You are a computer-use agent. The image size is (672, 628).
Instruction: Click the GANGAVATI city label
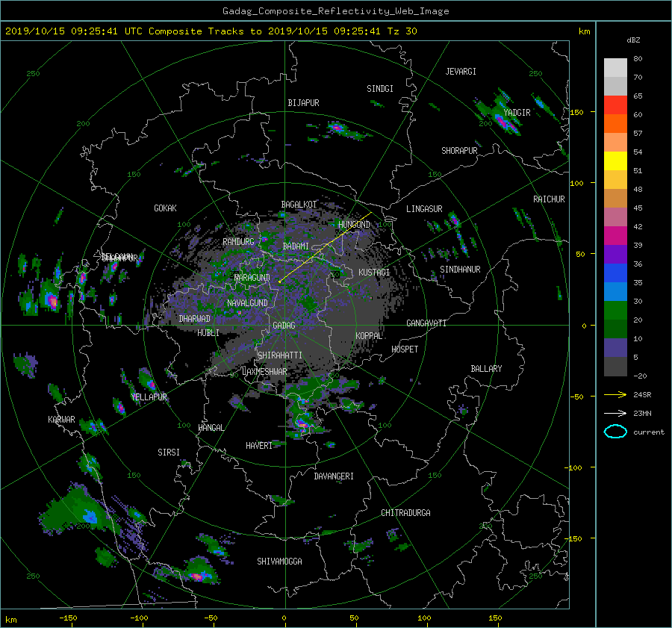[x=426, y=323]
